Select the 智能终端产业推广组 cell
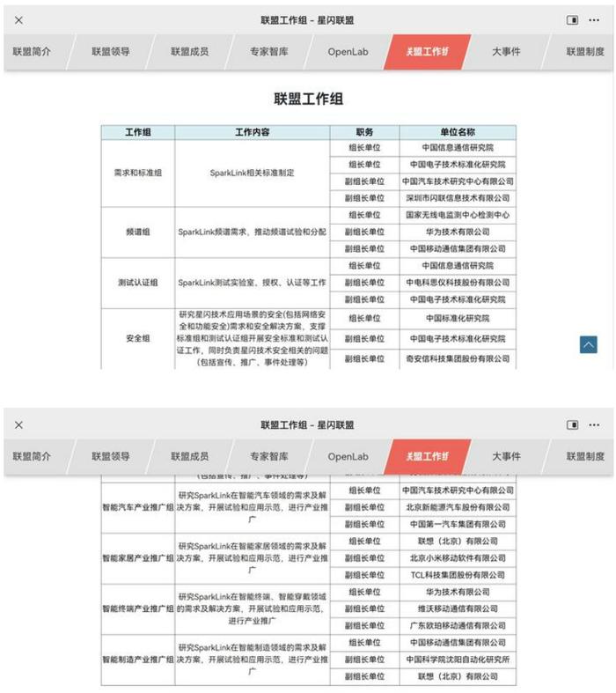This screenshot has height=693, width=616. (x=138, y=609)
